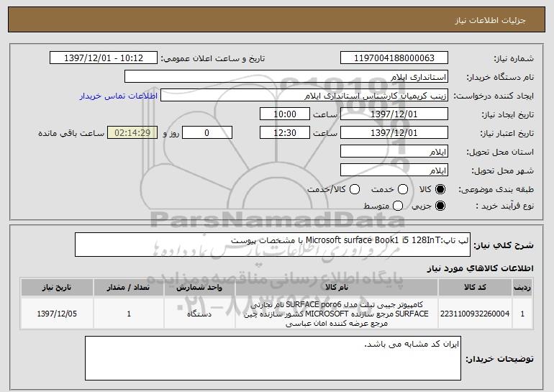Click the validity time field 12:30
The height and width of the screenshot is (392, 554).
[x=285, y=133]
